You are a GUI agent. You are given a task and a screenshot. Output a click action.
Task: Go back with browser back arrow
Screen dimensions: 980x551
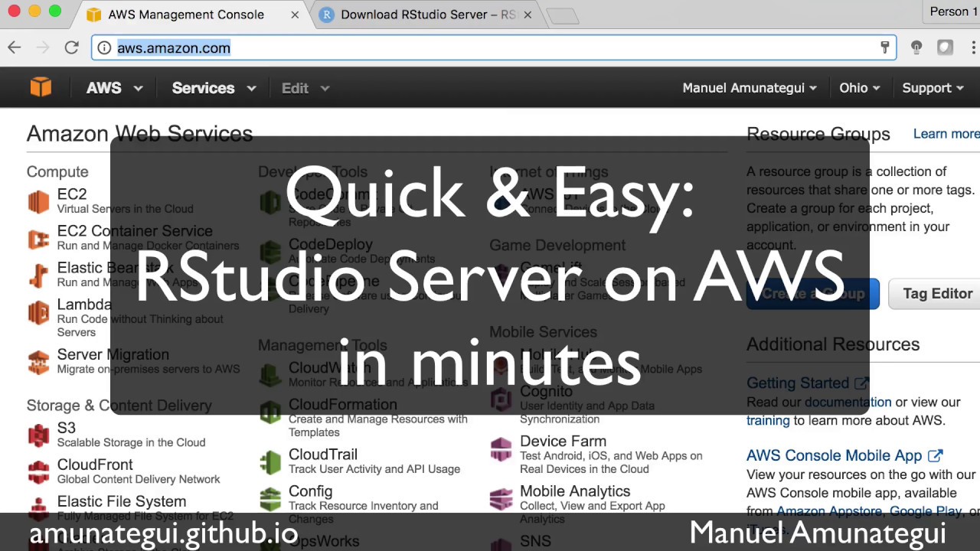click(15, 47)
